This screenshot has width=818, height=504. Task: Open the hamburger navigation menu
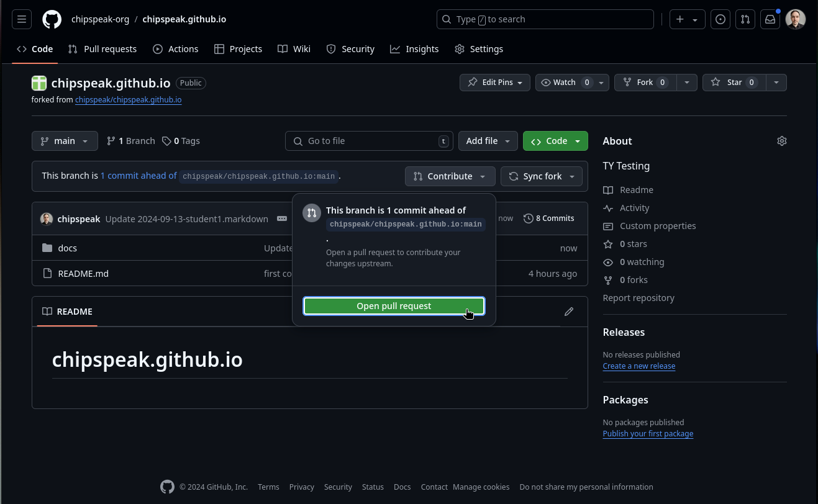click(x=22, y=19)
